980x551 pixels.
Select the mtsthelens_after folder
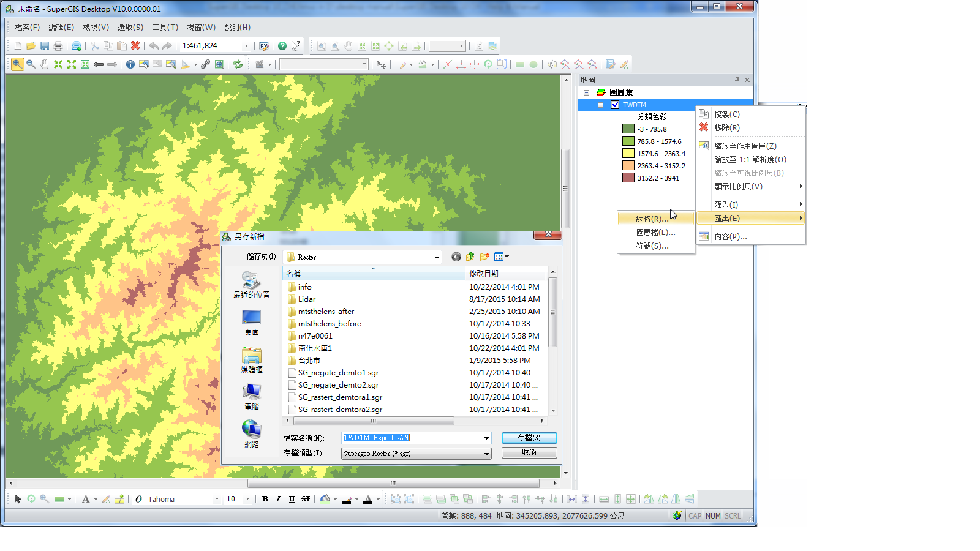326,312
